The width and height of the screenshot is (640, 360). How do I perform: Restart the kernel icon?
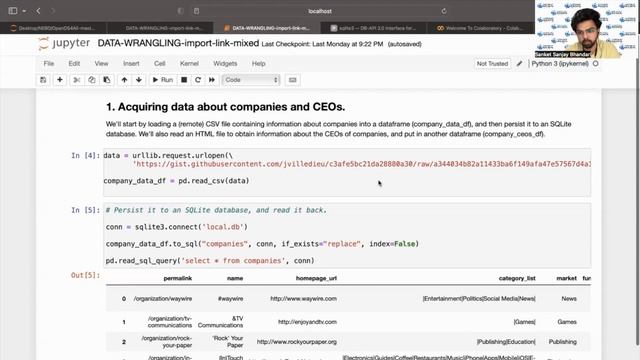(x=198, y=80)
